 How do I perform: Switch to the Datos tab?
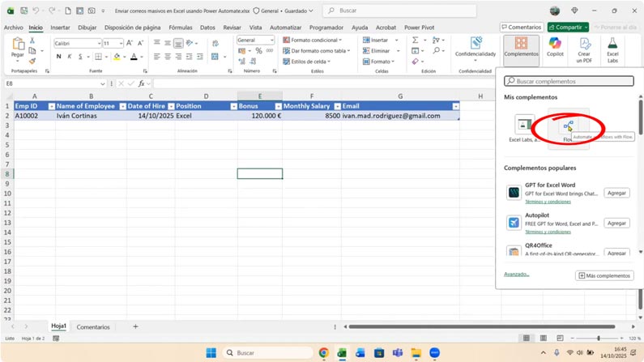tap(207, 28)
